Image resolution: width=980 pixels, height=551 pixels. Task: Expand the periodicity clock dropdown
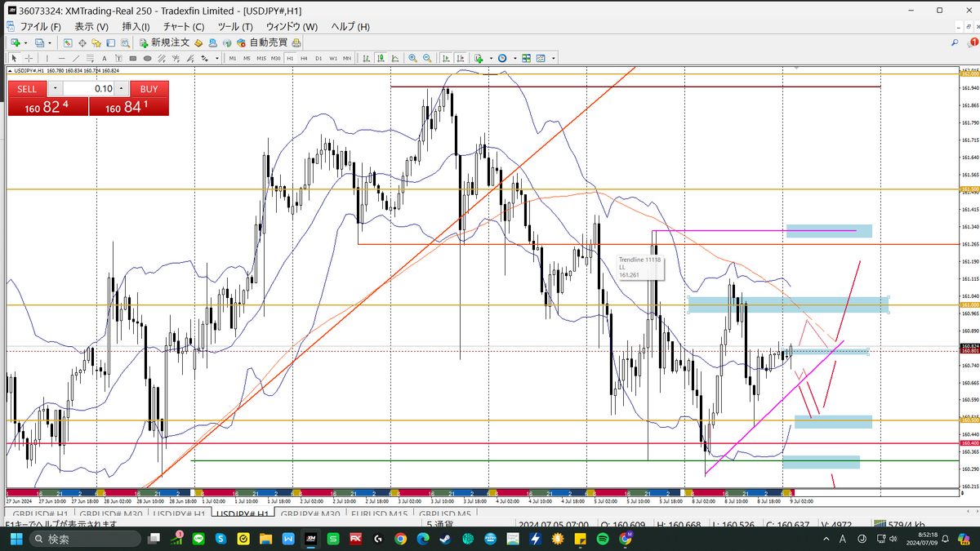pyautogui.click(x=515, y=58)
